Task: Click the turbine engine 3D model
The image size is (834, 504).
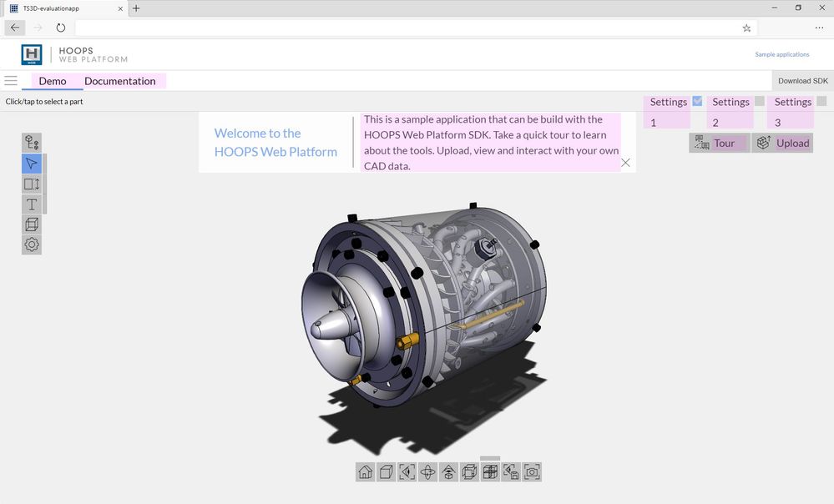Action: pyautogui.click(x=424, y=305)
